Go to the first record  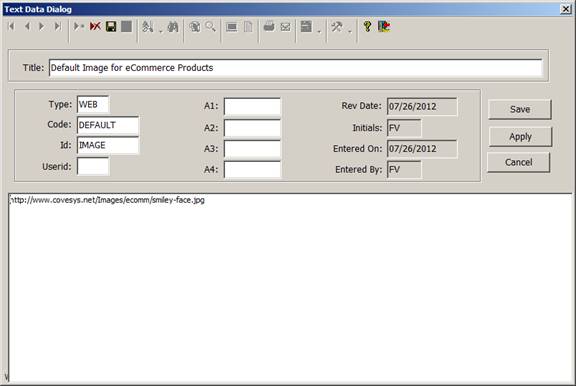[11, 26]
